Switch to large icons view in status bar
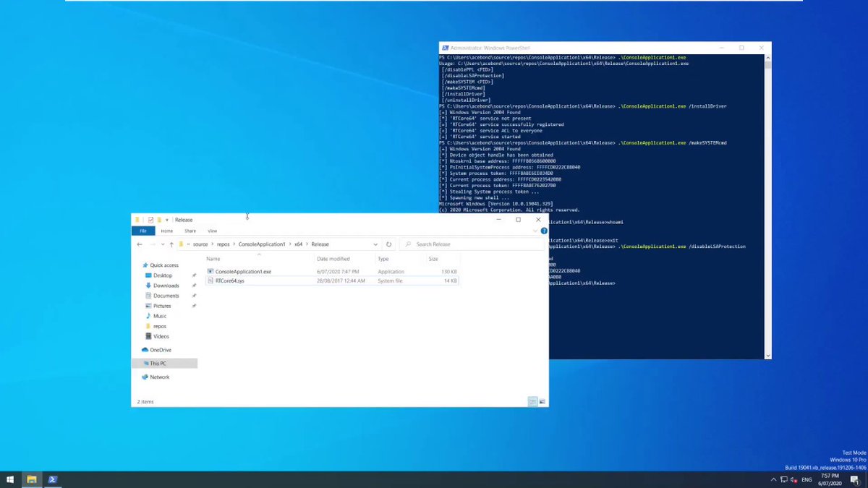 coord(541,401)
